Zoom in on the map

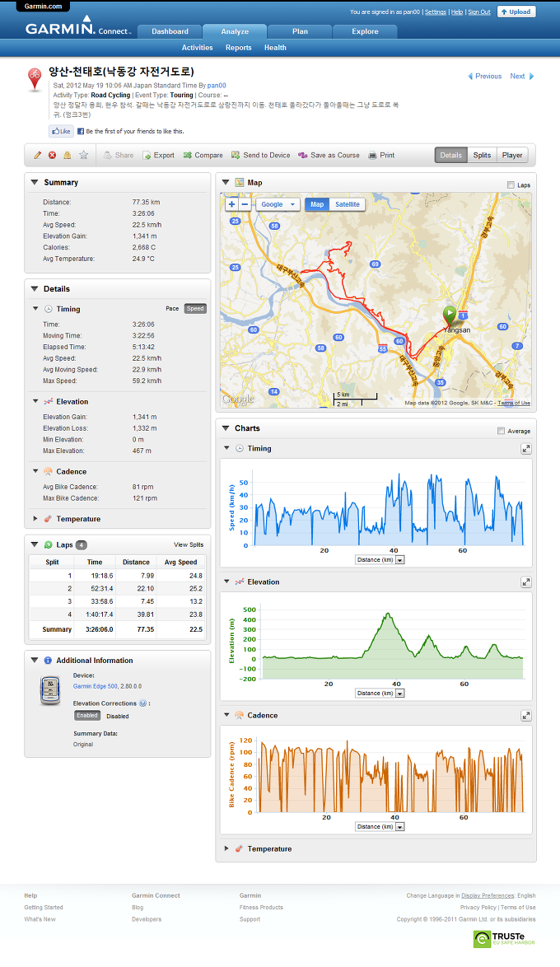(232, 204)
